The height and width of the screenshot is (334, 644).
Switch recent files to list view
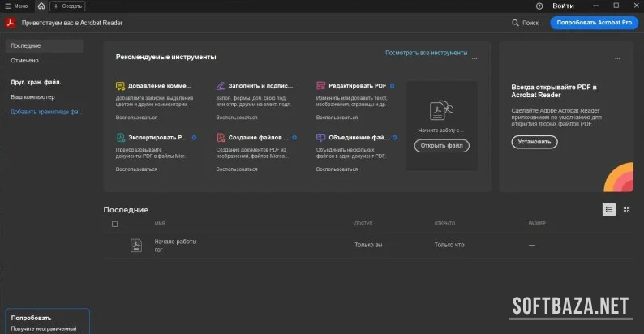click(609, 209)
